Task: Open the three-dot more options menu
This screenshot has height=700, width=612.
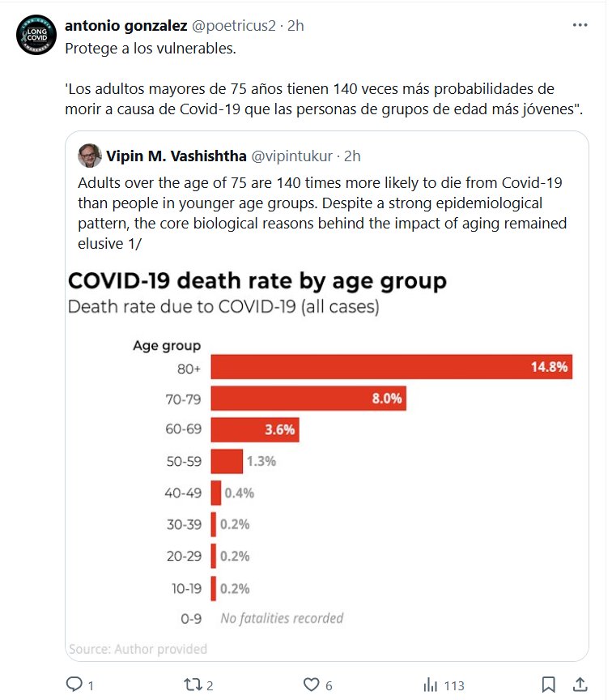Action: [x=580, y=25]
